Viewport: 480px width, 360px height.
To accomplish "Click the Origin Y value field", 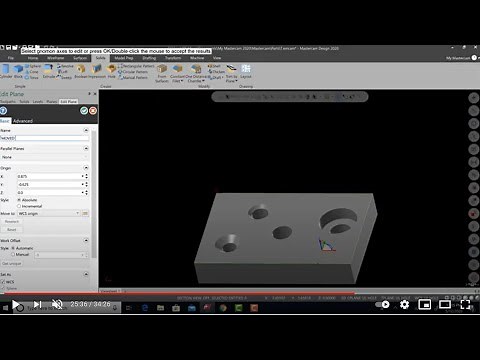I will coord(49,184).
